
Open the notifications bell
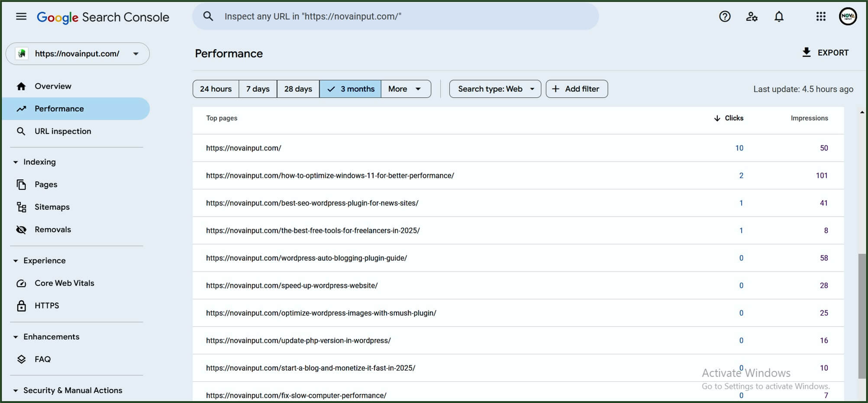pos(779,16)
